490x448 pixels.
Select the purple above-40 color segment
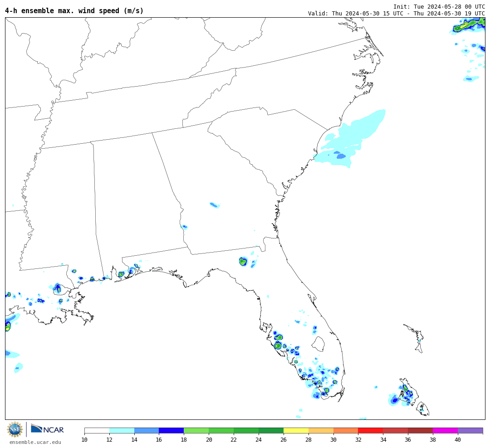pos(470,431)
